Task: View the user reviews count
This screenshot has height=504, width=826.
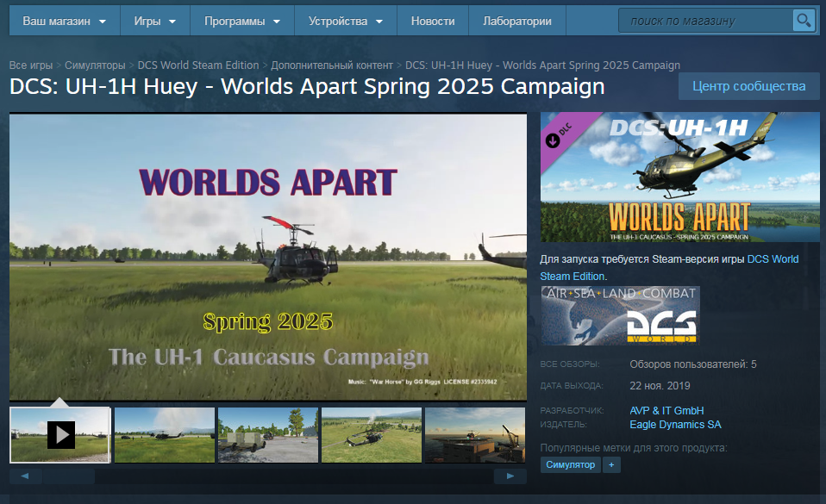Action: (x=692, y=364)
